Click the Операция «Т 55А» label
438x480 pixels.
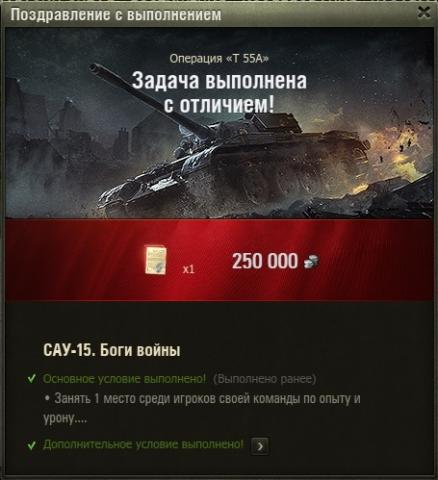tap(219, 59)
